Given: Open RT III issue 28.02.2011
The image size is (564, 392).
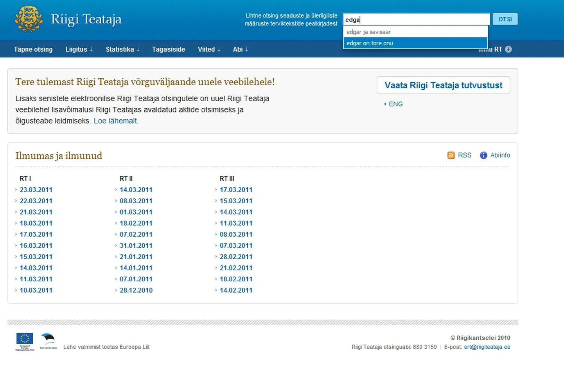Looking at the screenshot, I should (236, 257).
